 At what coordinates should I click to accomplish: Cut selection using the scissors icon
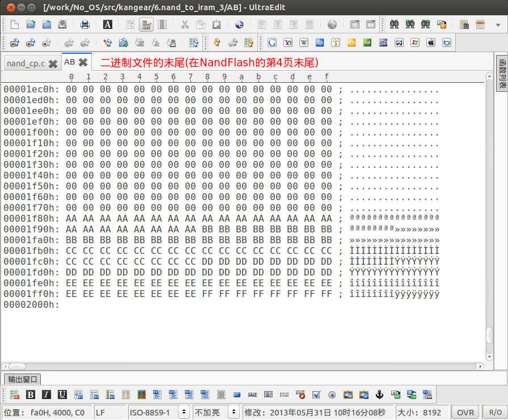pos(185,24)
